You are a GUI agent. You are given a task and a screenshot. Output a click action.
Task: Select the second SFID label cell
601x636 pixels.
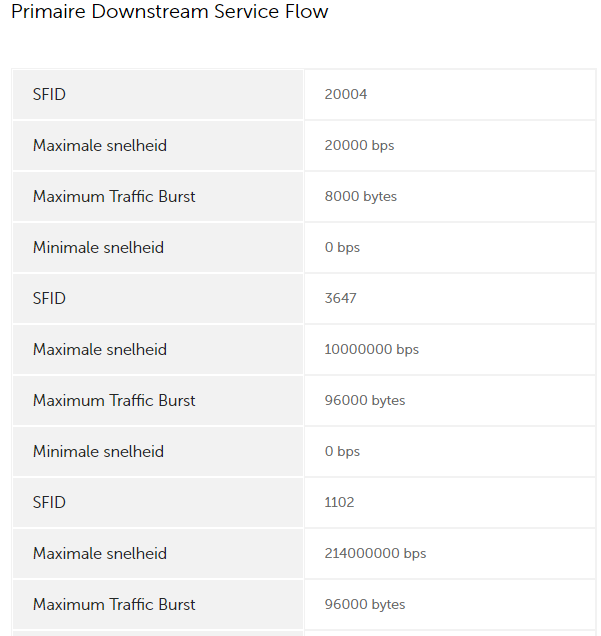pyautogui.click(x=158, y=299)
